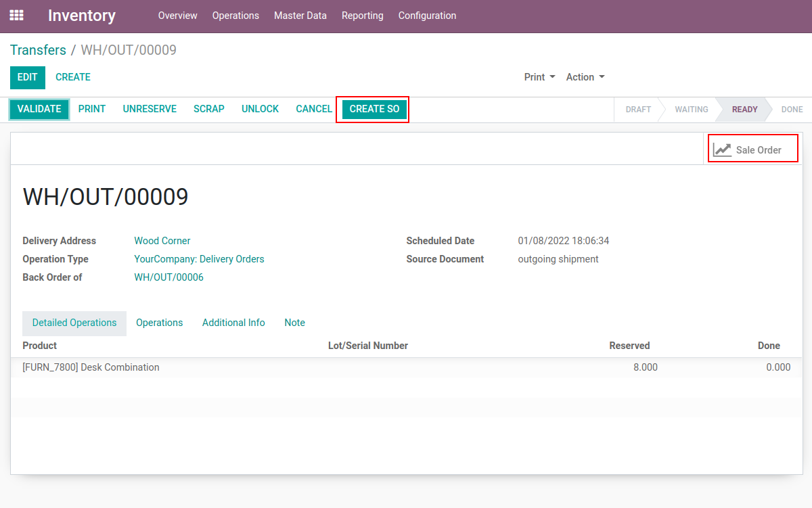
Task: Expand the Action dropdown
Action: click(585, 77)
